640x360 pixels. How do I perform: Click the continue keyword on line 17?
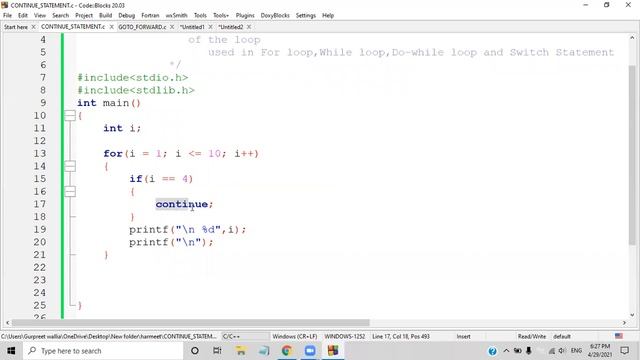pyautogui.click(x=182, y=204)
